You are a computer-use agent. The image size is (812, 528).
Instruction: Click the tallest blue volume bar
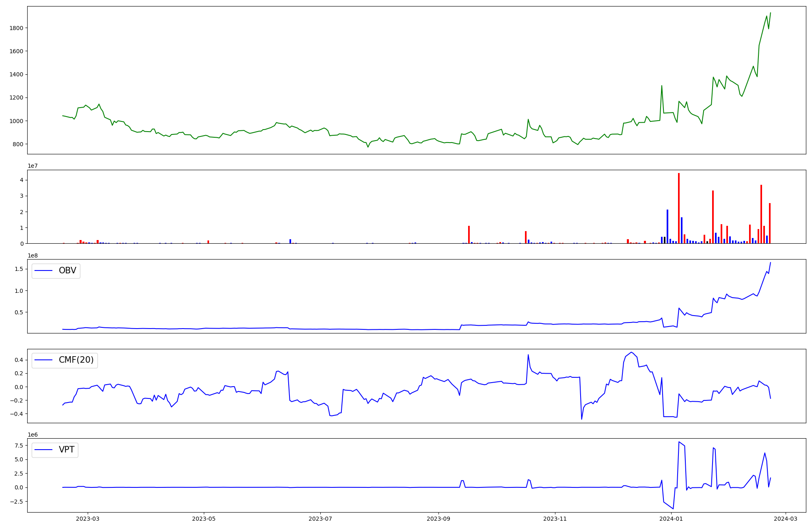click(667, 226)
